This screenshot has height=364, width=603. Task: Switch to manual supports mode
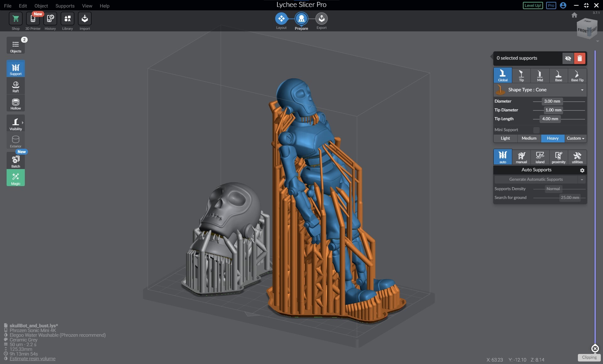click(x=521, y=157)
